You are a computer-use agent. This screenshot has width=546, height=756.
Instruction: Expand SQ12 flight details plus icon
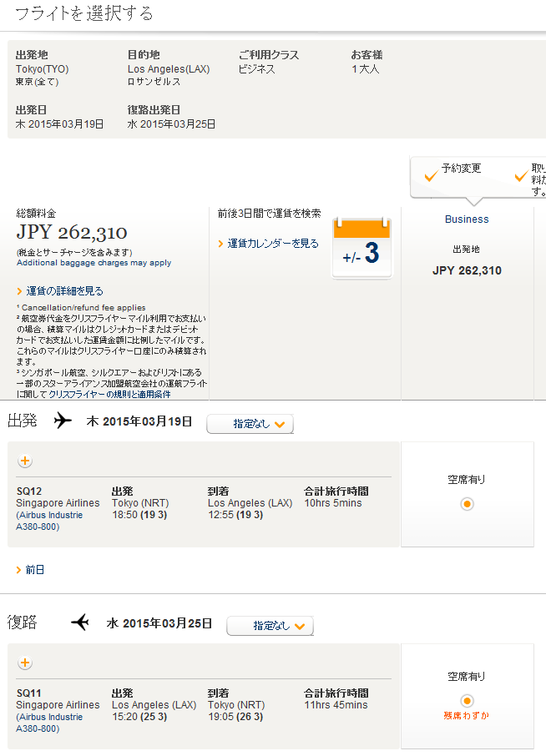(25, 461)
